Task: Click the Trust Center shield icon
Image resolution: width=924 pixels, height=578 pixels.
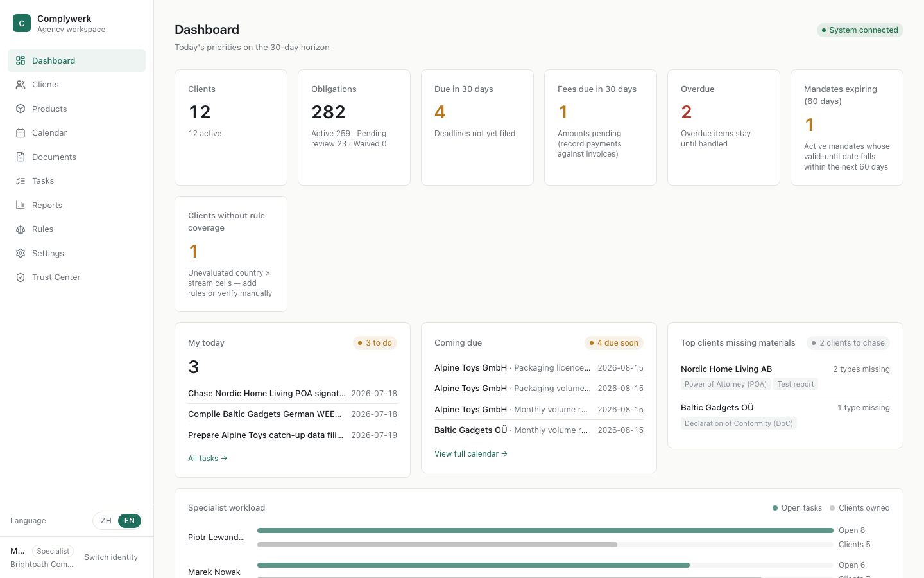Action: tap(21, 277)
